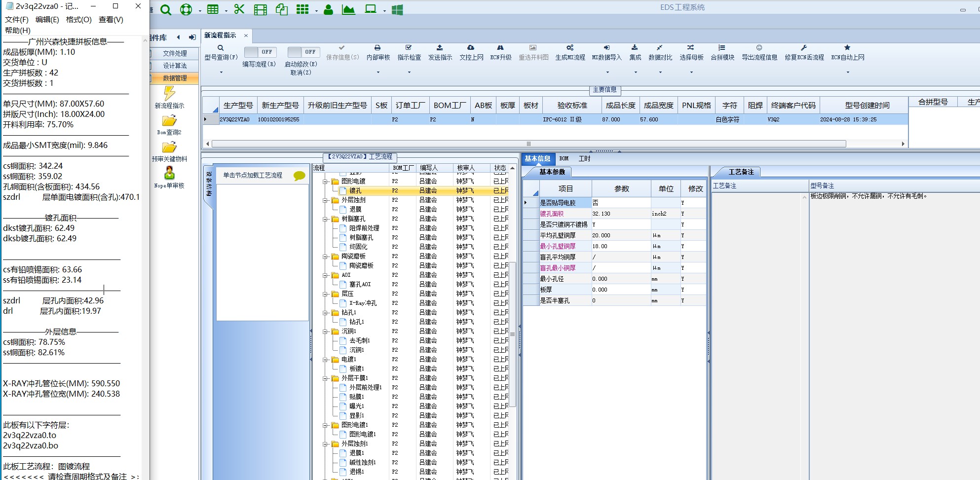Click the ECN升级 icon
This screenshot has width=980, height=480.
500,48
